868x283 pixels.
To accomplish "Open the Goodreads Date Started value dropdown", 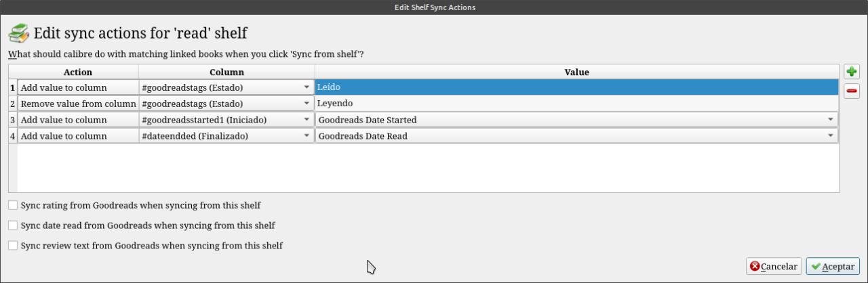I will tap(831, 120).
